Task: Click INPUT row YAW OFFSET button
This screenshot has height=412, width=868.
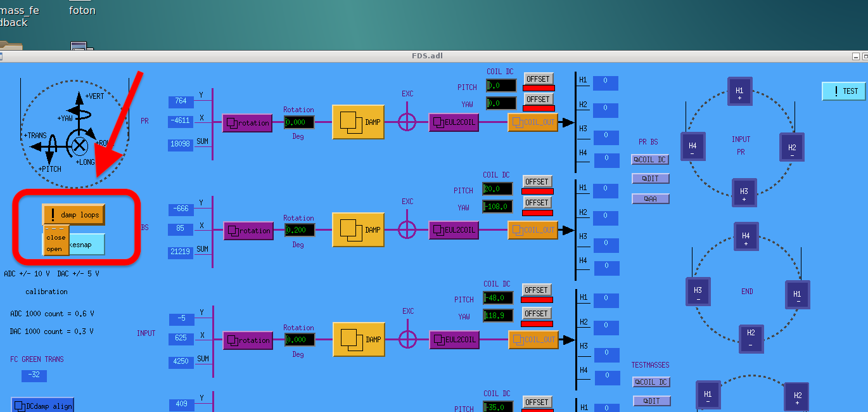Action: (x=537, y=313)
